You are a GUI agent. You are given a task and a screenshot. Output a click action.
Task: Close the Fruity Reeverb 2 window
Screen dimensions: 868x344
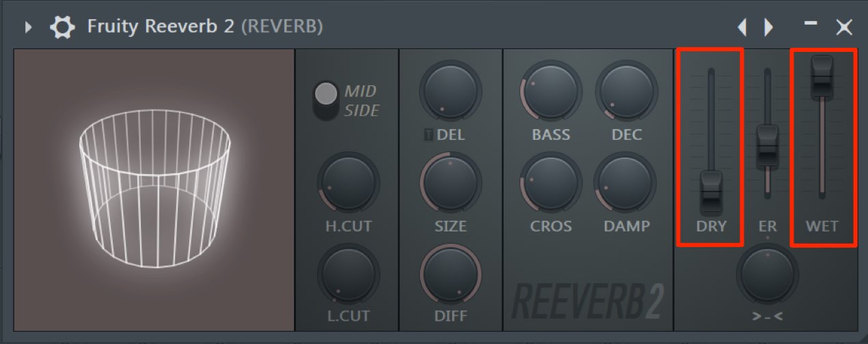[x=844, y=27]
